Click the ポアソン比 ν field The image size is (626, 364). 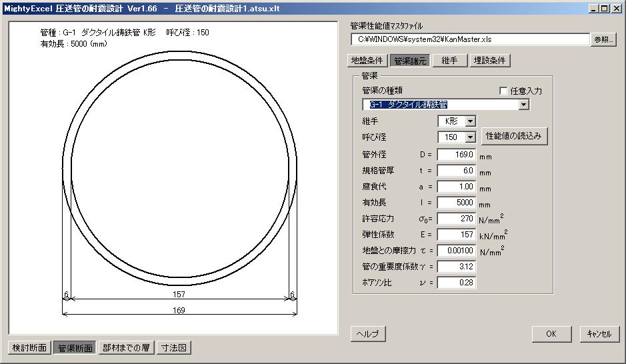[456, 282]
